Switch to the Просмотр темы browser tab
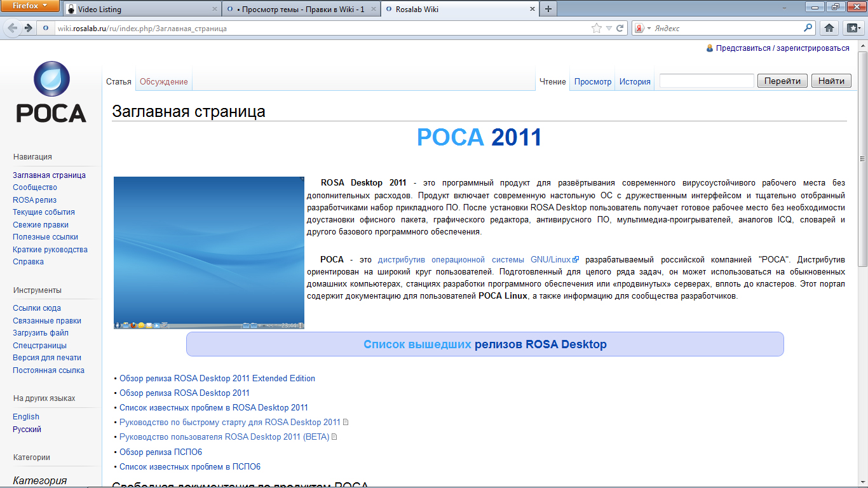868x488 pixels. click(300, 10)
